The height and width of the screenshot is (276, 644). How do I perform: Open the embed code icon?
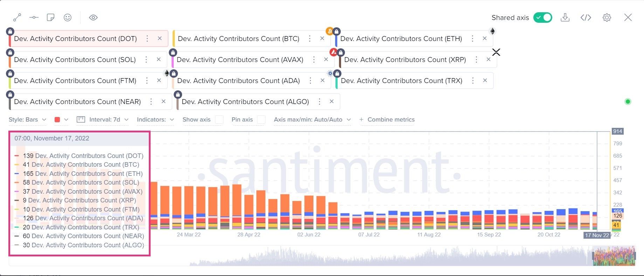pos(586,18)
